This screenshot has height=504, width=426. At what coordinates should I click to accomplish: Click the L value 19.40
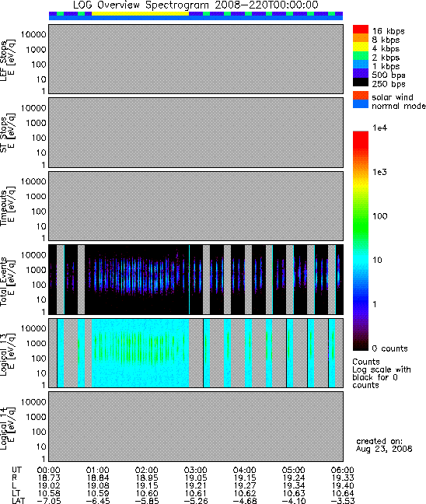pos(343,485)
